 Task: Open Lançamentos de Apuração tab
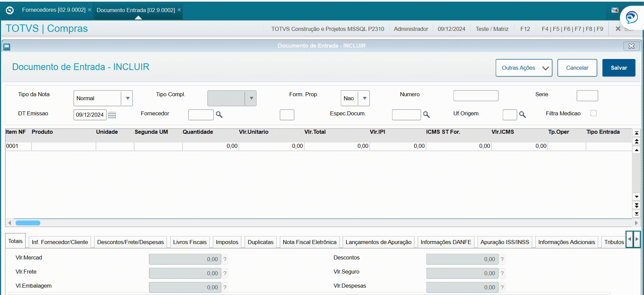tap(378, 242)
